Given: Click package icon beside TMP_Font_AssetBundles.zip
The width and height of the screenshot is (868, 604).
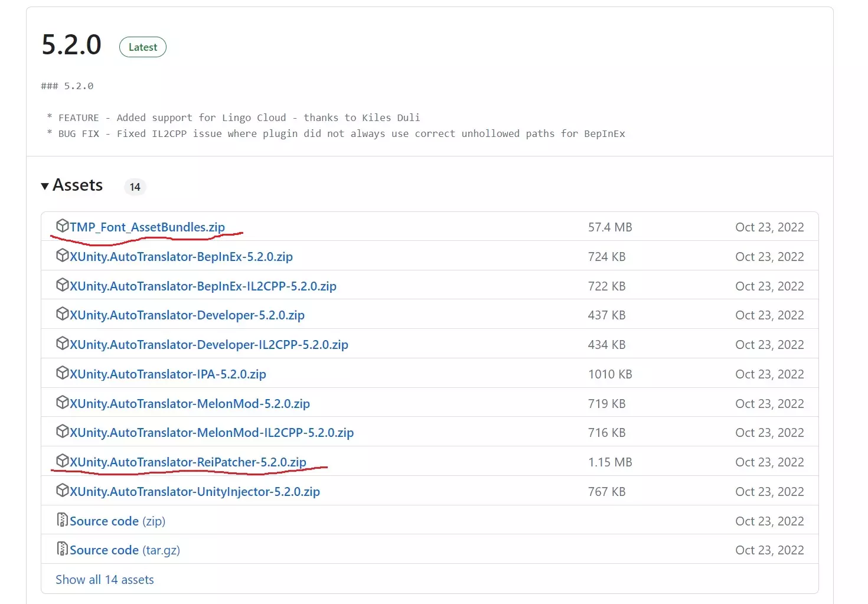Looking at the screenshot, I should click(62, 226).
